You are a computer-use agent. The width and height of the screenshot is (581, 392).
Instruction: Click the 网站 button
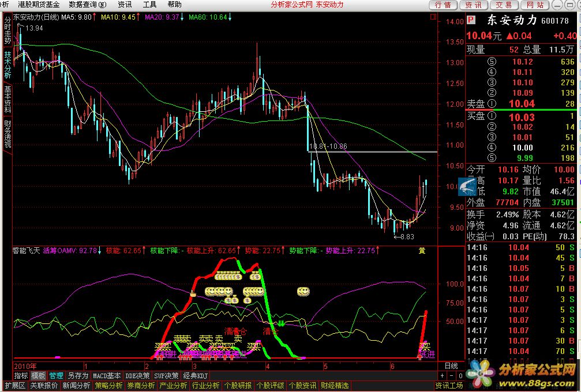tap(535, 5)
